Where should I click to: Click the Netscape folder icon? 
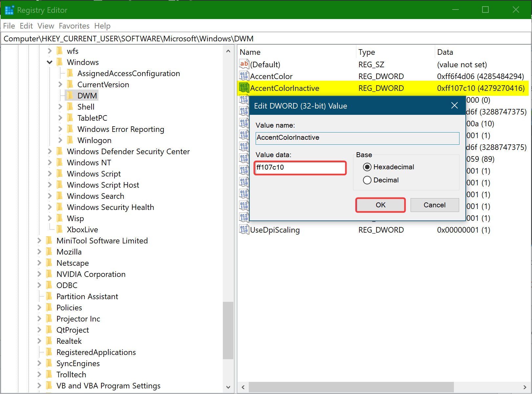click(x=49, y=263)
